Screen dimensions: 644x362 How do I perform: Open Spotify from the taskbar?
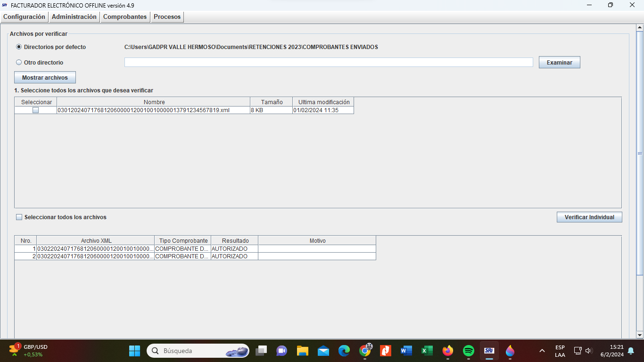click(468, 351)
